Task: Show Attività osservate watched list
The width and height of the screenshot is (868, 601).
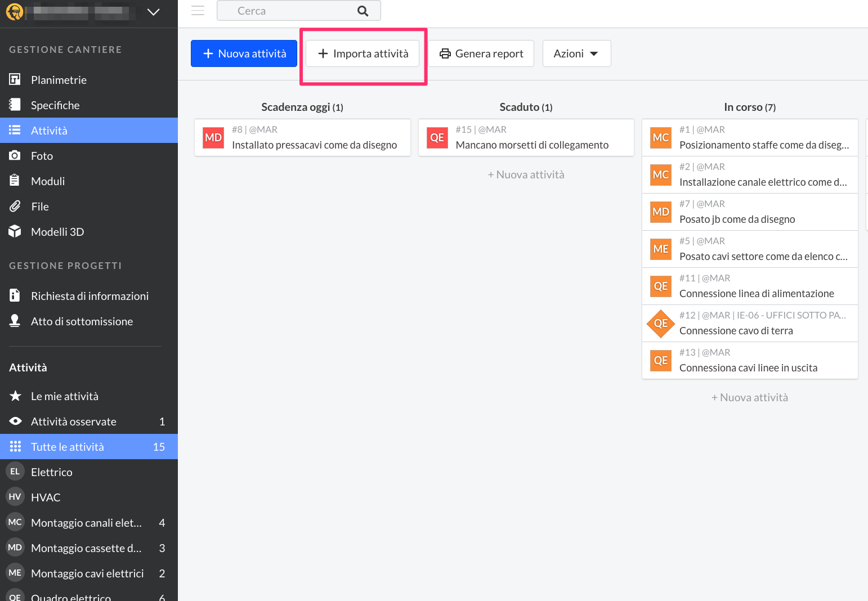Action: click(x=73, y=421)
